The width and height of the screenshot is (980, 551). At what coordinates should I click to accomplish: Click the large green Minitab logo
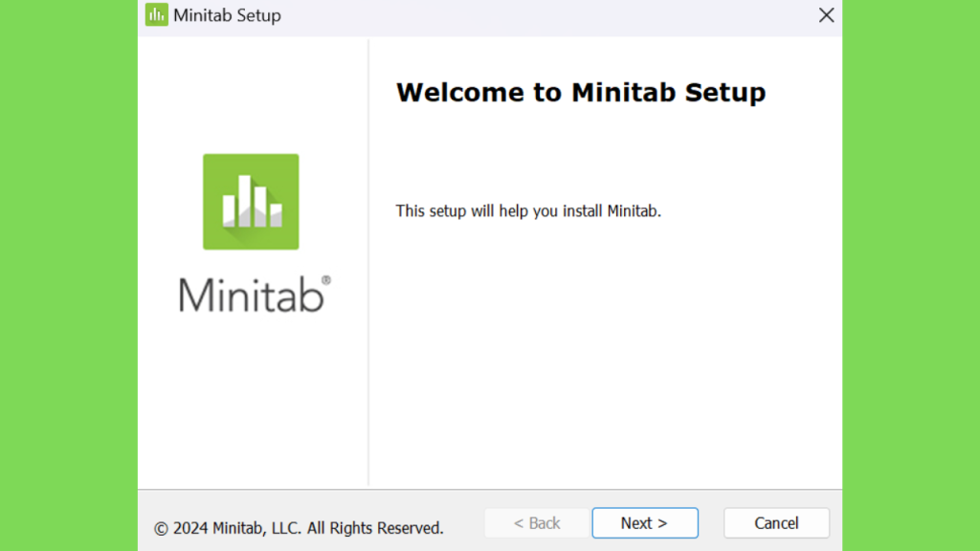[x=251, y=202]
